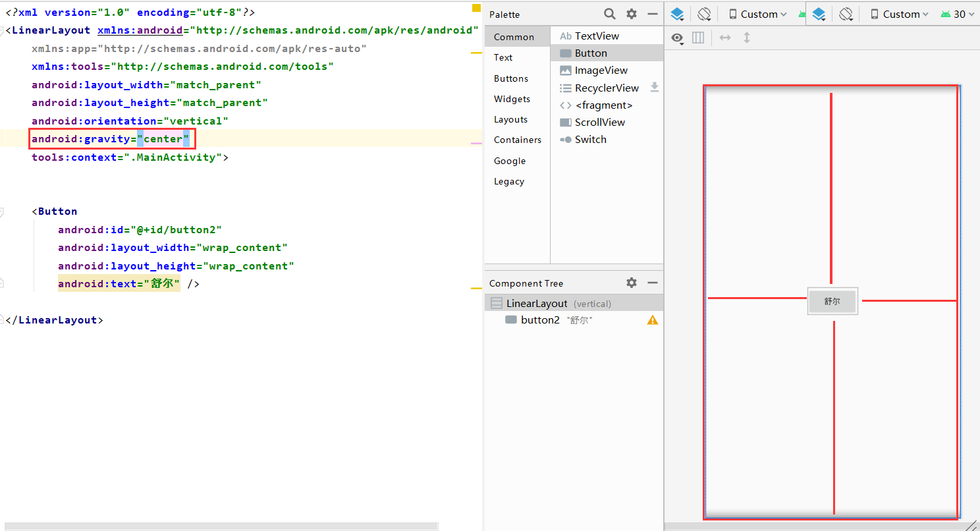The image size is (980, 531).
Task: Click the columns icon beside the eye icon
Action: pyautogui.click(x=699, y=38)
